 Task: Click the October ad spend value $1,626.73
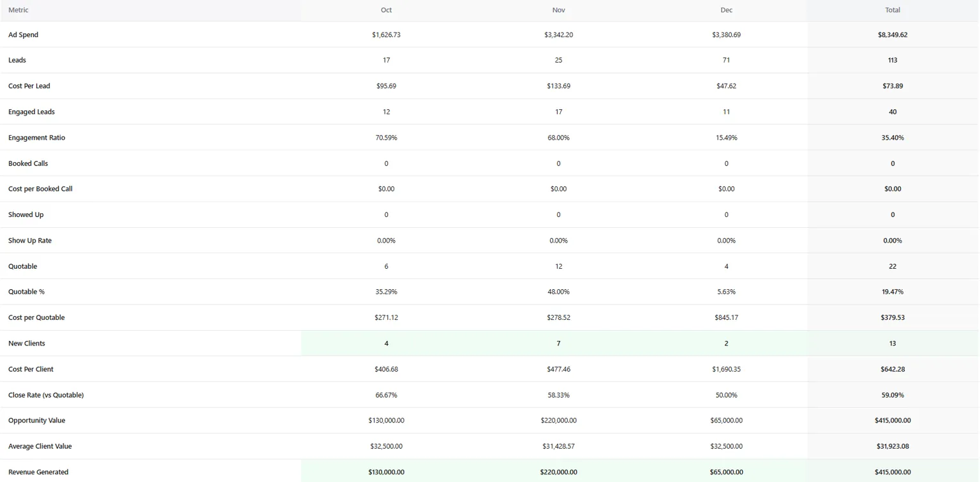point(386,35)
